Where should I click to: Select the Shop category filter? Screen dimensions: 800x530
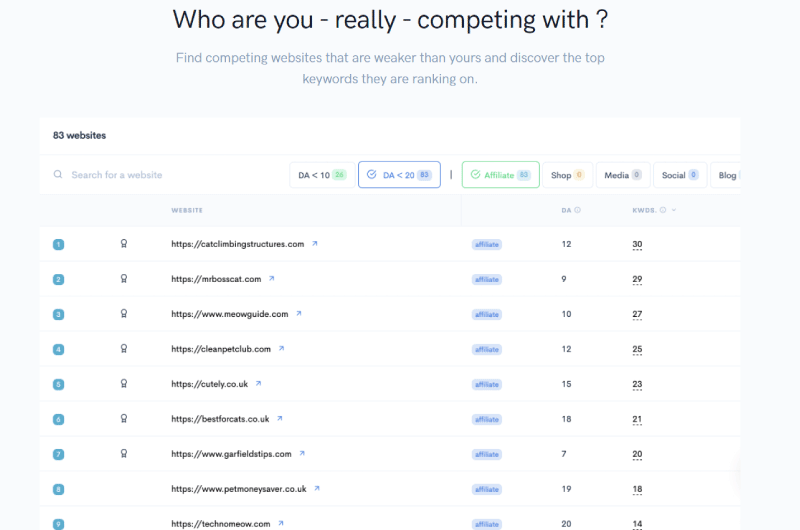pyautogui.click(x=567, y=175)
